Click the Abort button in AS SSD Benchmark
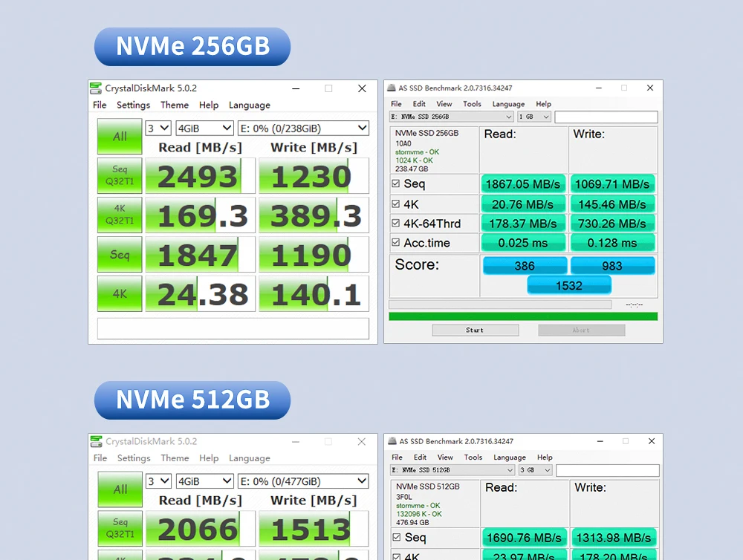 581,330
